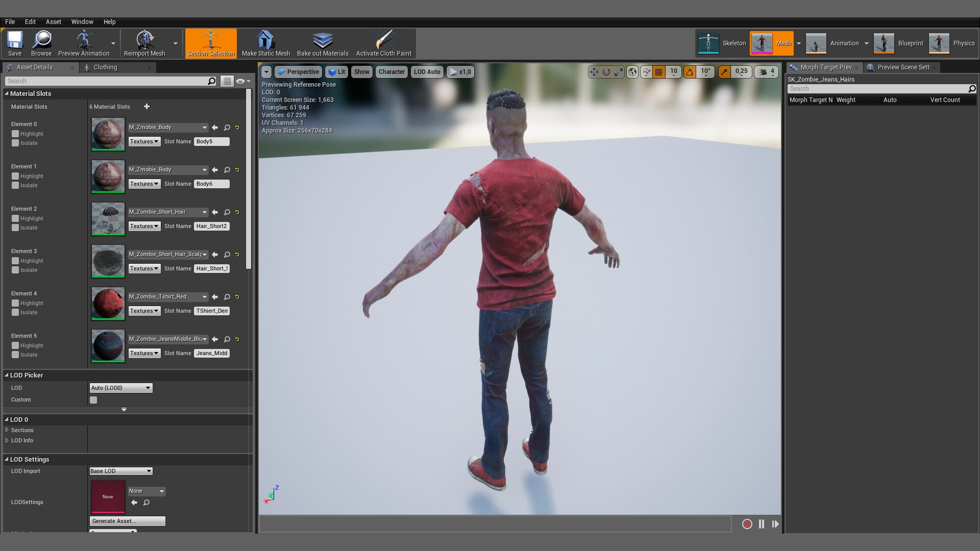Open the Auto (LOD0) dropdown
The image size is (980, 551).
coord(121,388)
